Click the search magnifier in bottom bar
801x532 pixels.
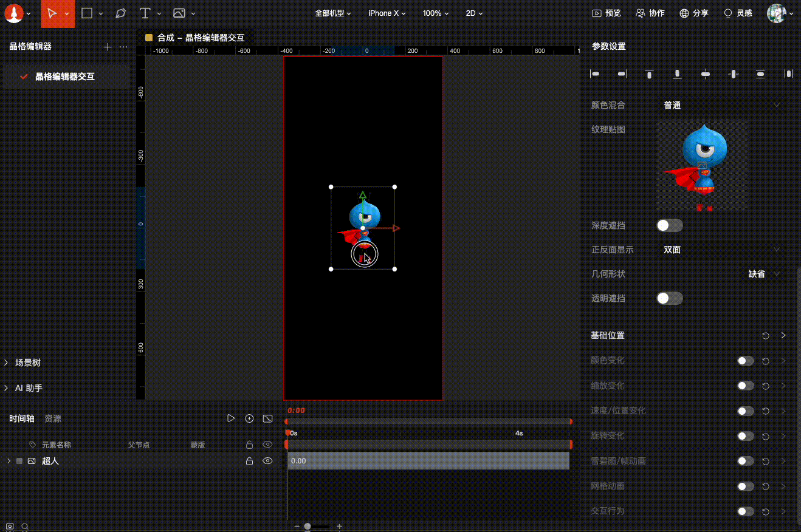[x=25, y=527]
